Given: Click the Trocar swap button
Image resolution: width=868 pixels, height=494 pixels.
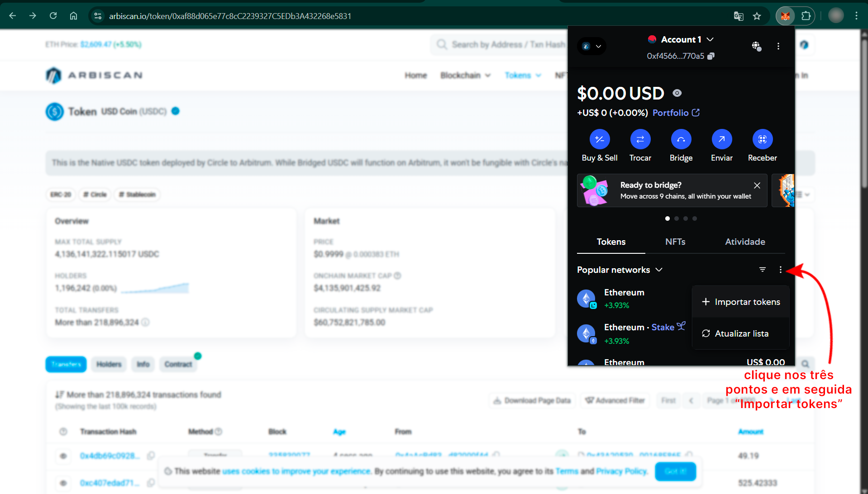Looking at the screenshot, I should pos(640,146).
